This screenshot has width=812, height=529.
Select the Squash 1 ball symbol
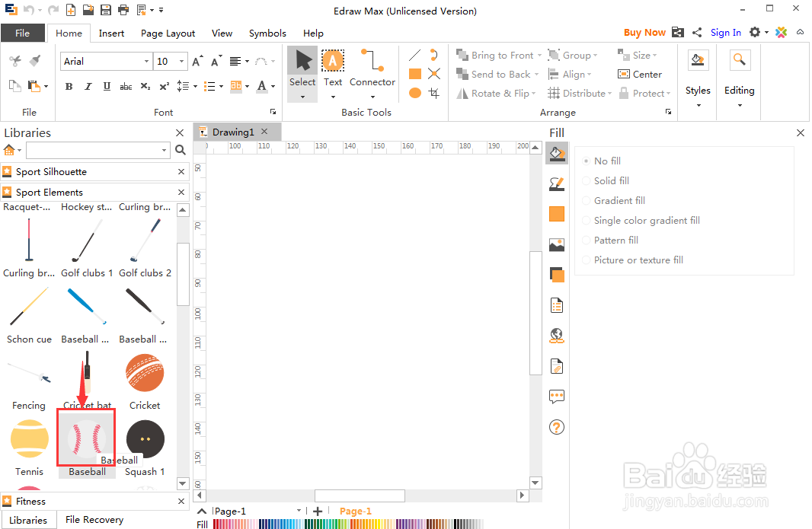(145, 439)
